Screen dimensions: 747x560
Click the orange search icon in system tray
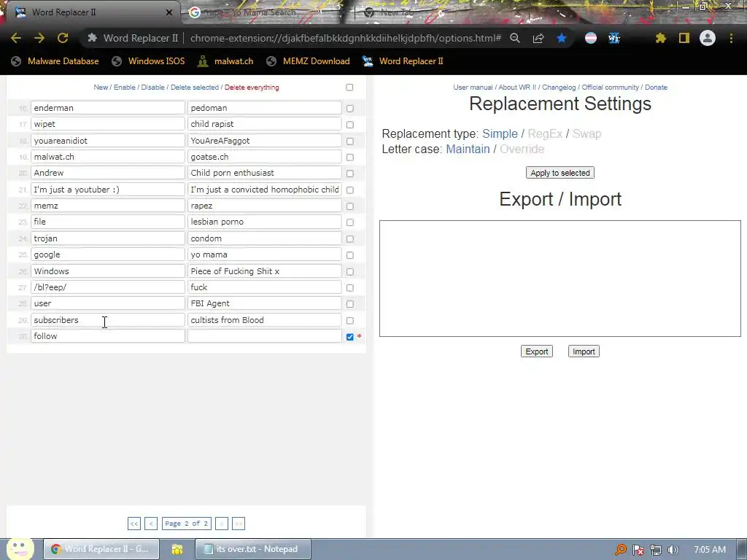pos(620,550)
